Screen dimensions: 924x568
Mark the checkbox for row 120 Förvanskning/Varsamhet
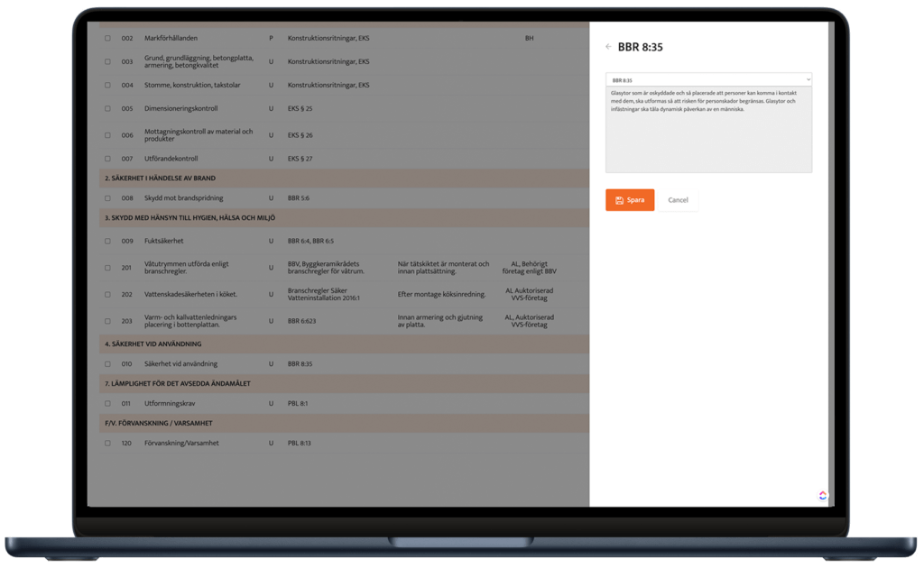107,444
